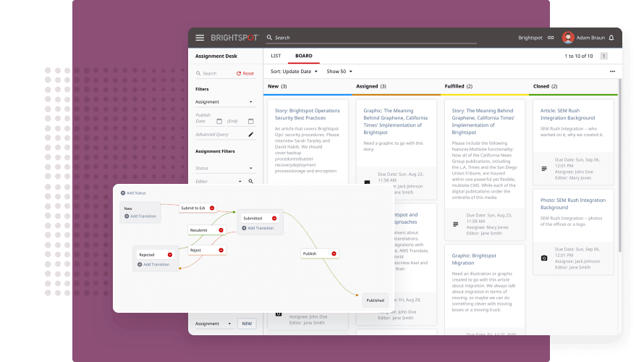Open Story: Brightspot Operations Security Best Practices
This screenshot has width=644, height=362.
coord(308,114)
